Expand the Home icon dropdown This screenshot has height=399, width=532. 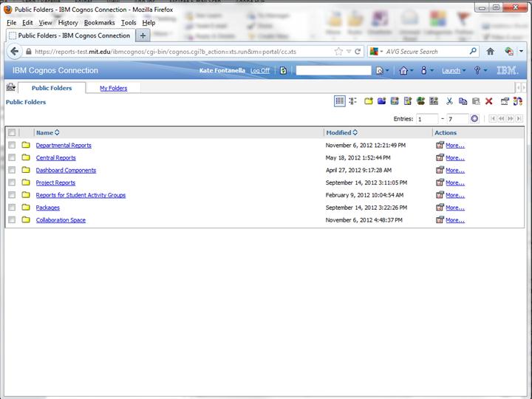pos(406,71)
